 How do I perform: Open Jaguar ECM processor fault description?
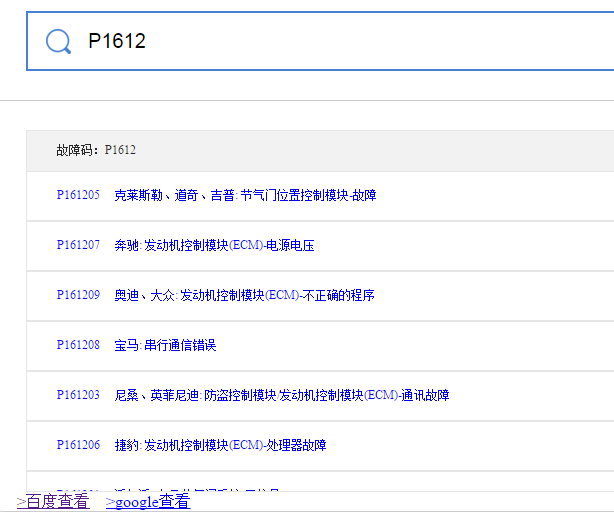pyautogui.click(x=220, y=445)
